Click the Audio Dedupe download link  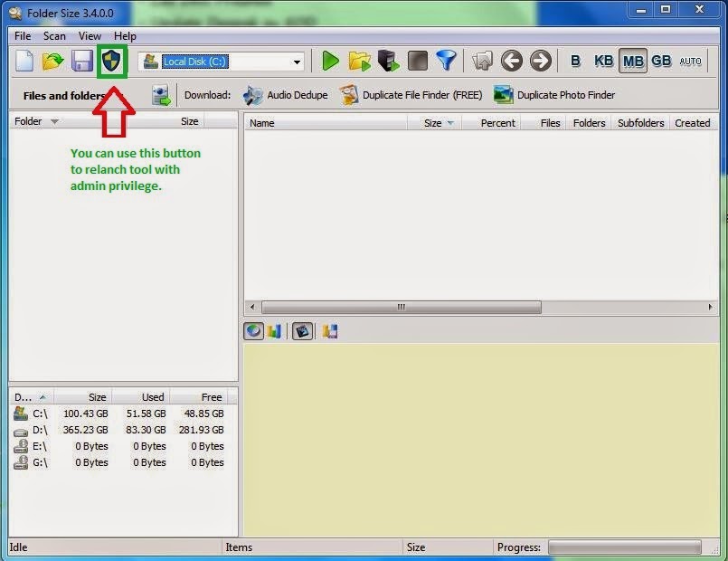[298, 95]
